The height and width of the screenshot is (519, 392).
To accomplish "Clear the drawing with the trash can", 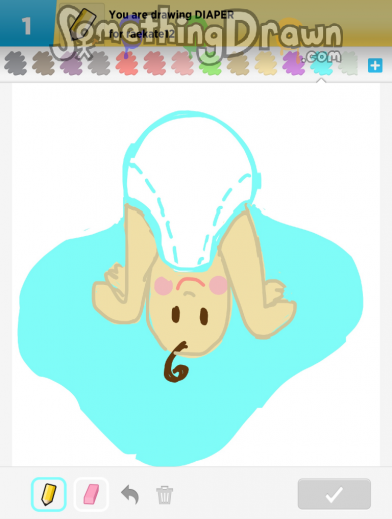I will pos(165,495).
